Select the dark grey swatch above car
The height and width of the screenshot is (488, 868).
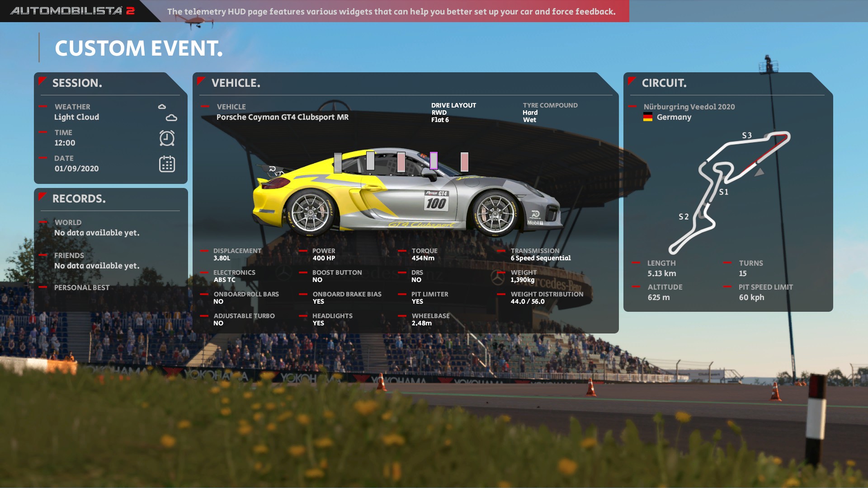[338, 163]
